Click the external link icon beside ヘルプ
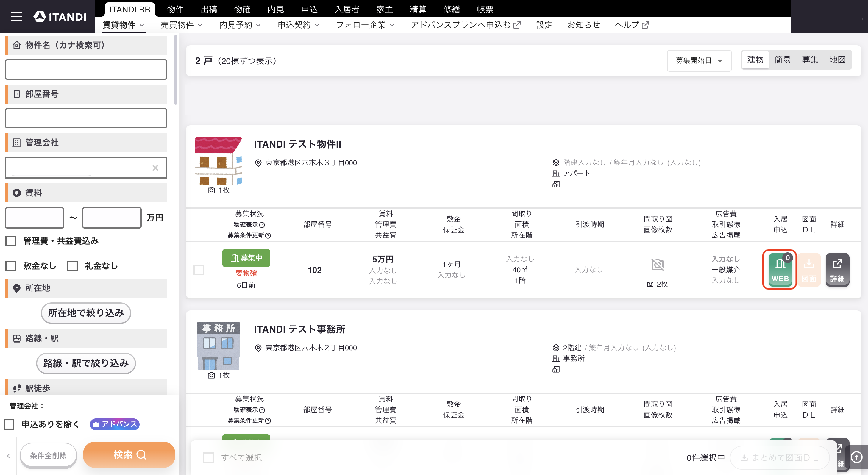 click(x=645, y=25)
